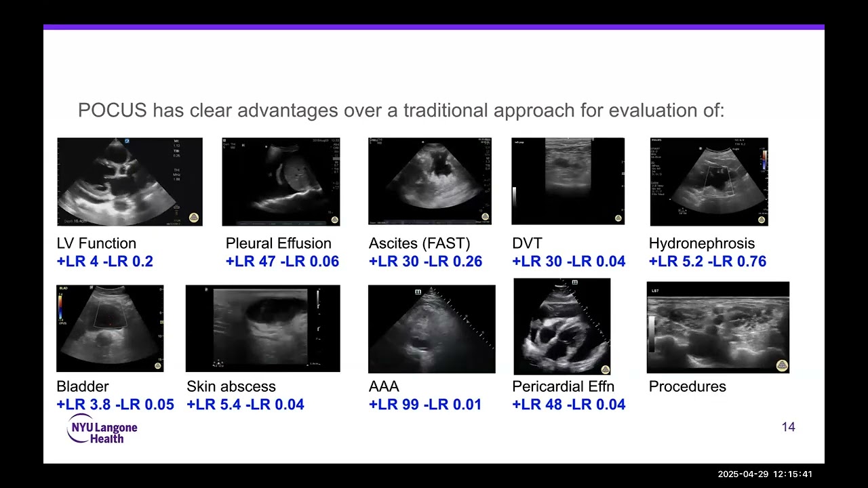Screen dimensions: 868x488
Task: Click the Bladder ultrasound image
Action: click(110, 328)
